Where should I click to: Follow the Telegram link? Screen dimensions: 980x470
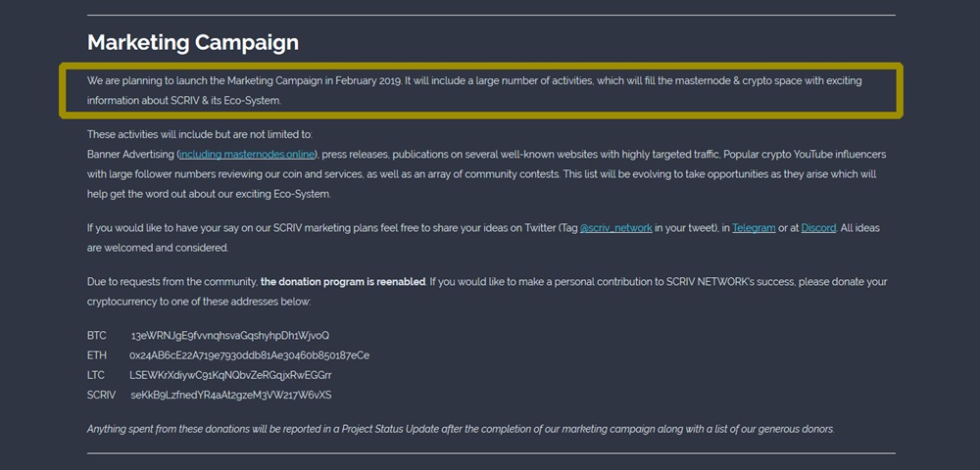click(x=753, y=228)
